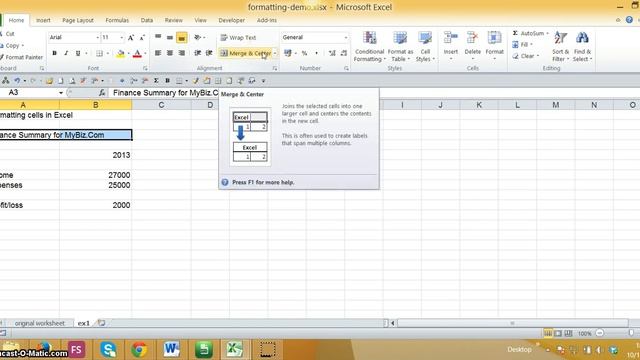Switch to the Formulas tab
The image size is (640, 360).
[x=117, y=20]
